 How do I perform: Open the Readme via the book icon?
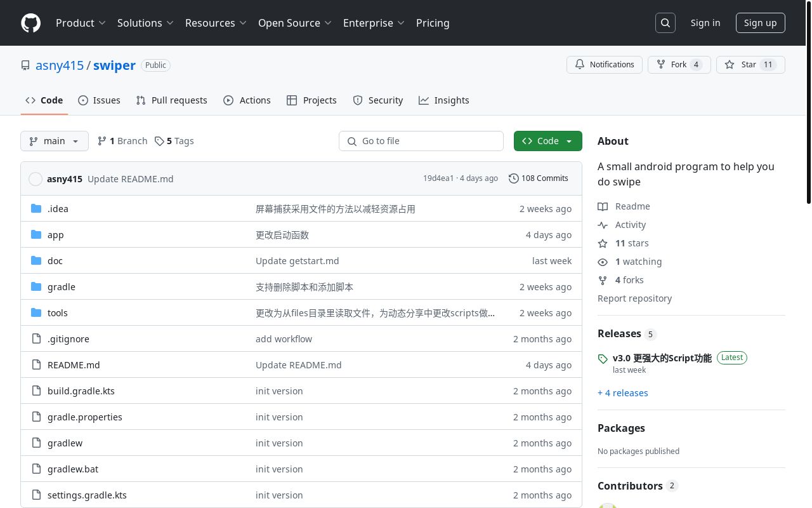(603, 206)
